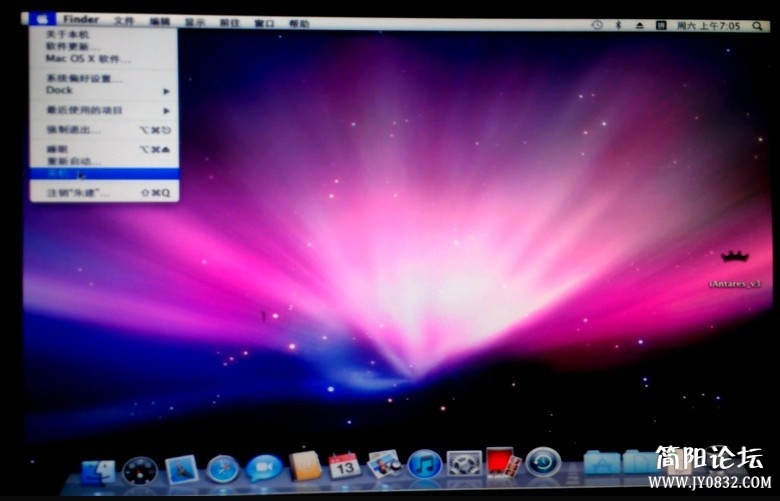The image size is (780, 501).
Task: Select 睡眠 in the Apple menu
Action: click(103, 149)
